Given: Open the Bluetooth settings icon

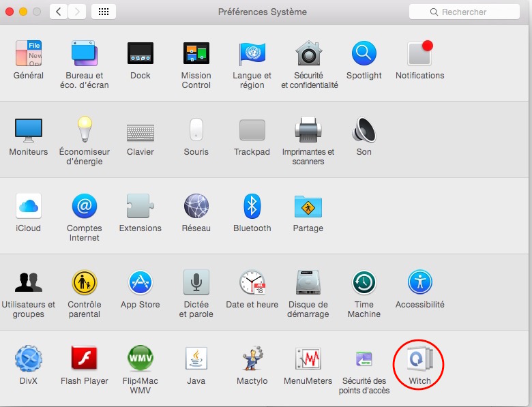Looking at the screenshot, I should [252, 206].
